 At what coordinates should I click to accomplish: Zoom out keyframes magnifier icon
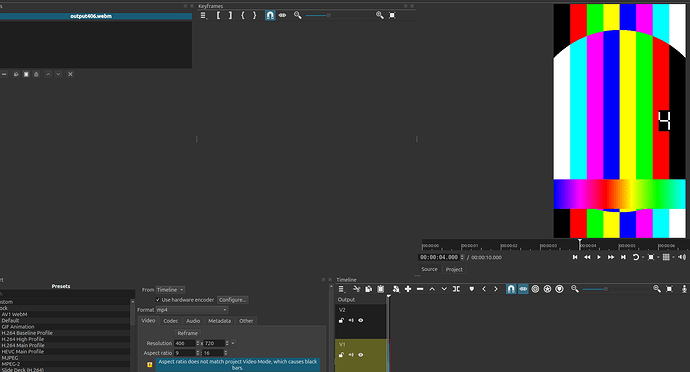tap(297, 15)
